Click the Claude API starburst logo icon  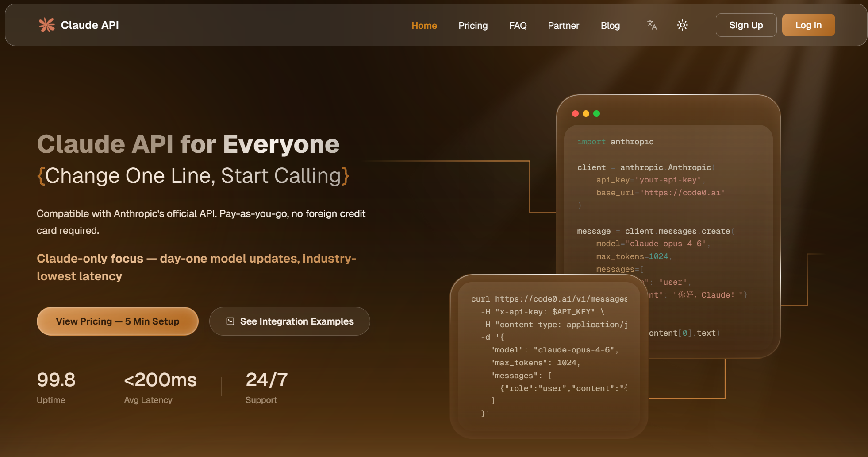[x=46, y=25]
